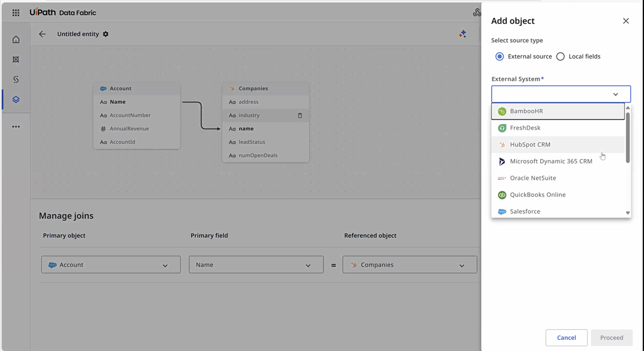Select the Name field in Account
This screenshot has height=351, width=644.
pyautogui.click(x=137, y=102)
